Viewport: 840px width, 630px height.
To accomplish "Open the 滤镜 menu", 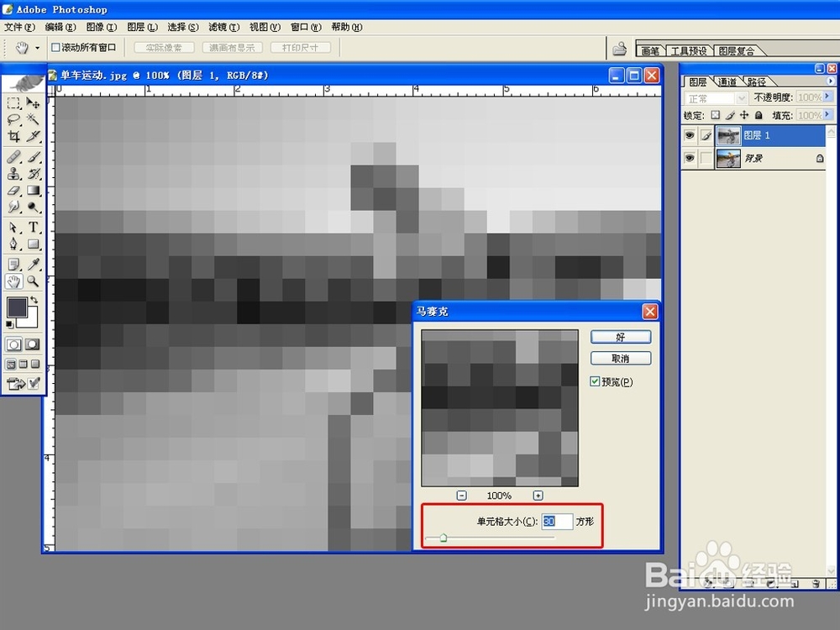I will 223,27.
